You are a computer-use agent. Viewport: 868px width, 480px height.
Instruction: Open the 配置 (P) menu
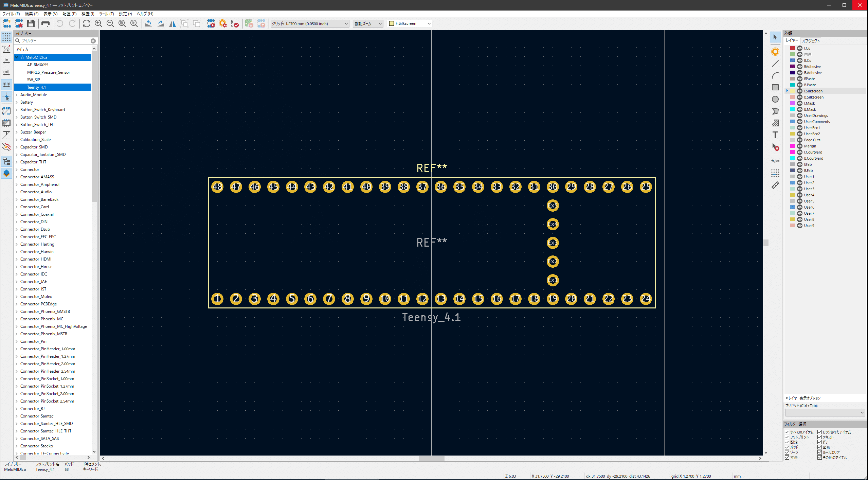tap(69, 14)
